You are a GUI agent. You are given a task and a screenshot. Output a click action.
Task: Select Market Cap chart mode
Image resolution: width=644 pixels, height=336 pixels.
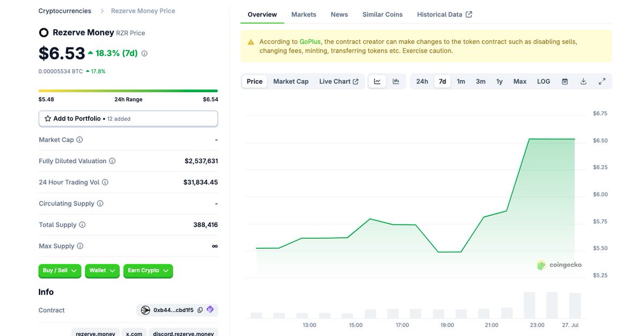[291, 82]
